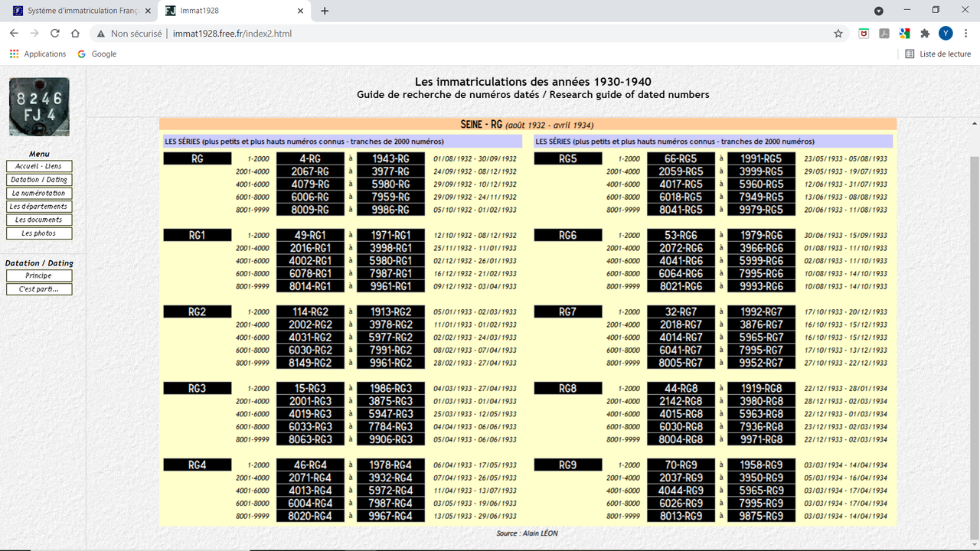Click the RG2 series header plate
980x551 pixels.
pos(197,311)
